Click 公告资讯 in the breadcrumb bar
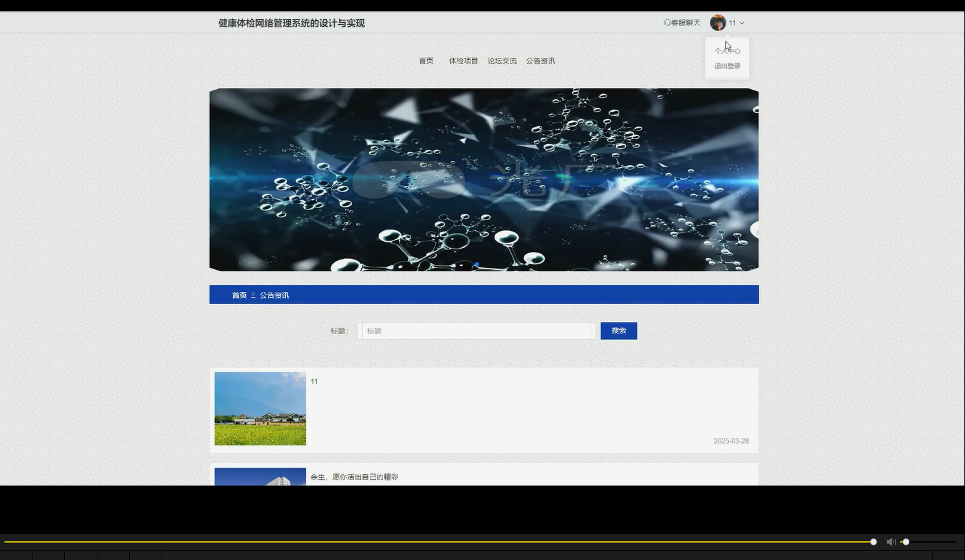 274,295
